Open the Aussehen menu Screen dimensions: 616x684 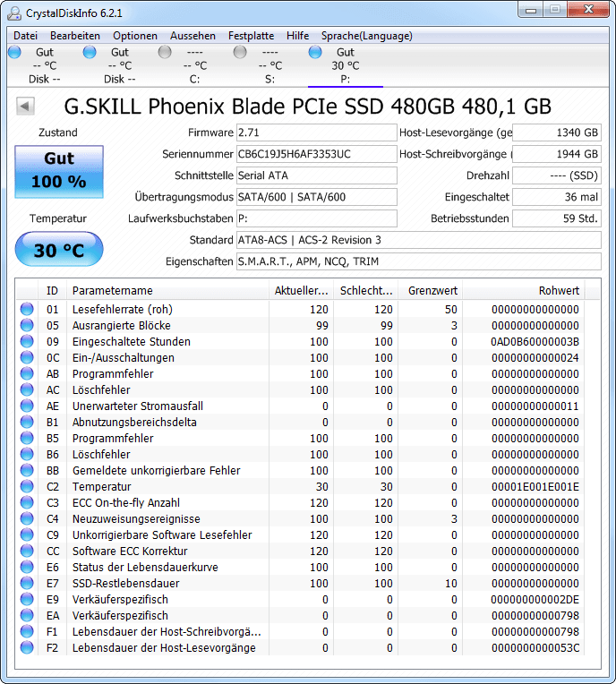coord(192,36)
